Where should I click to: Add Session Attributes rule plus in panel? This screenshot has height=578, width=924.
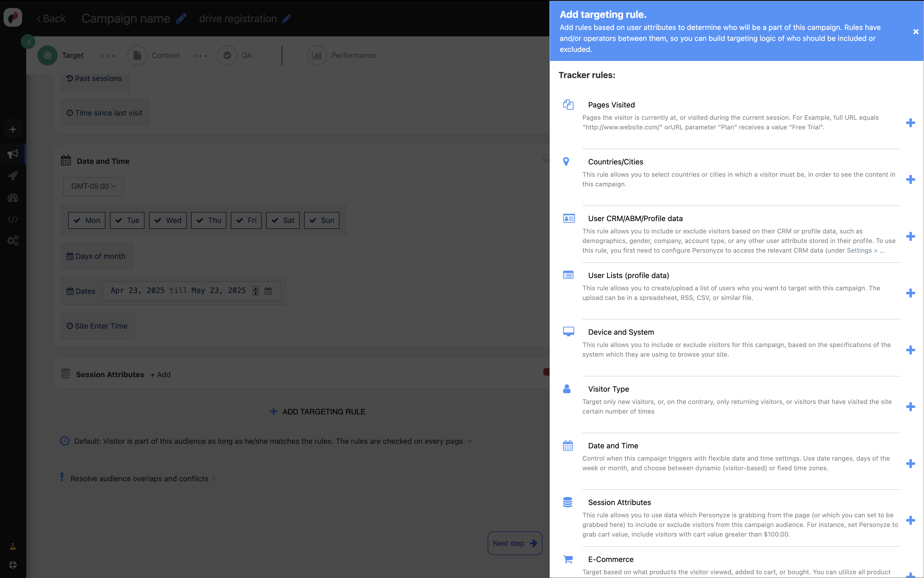pos(910,520)
